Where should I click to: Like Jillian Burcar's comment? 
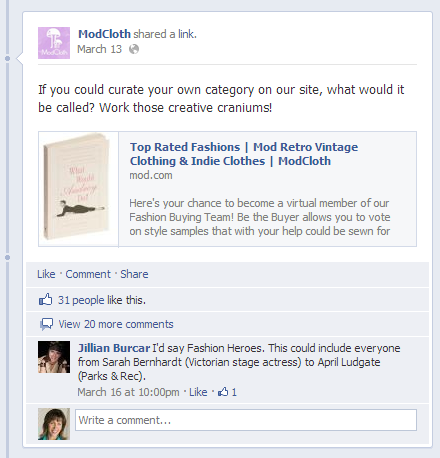click(198, 392)
